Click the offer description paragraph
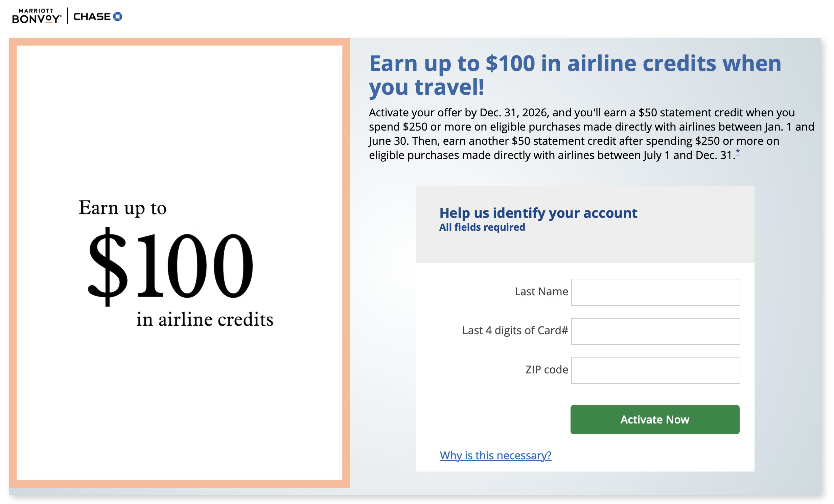Screen dimensions: 834x504 coord(590,134)
